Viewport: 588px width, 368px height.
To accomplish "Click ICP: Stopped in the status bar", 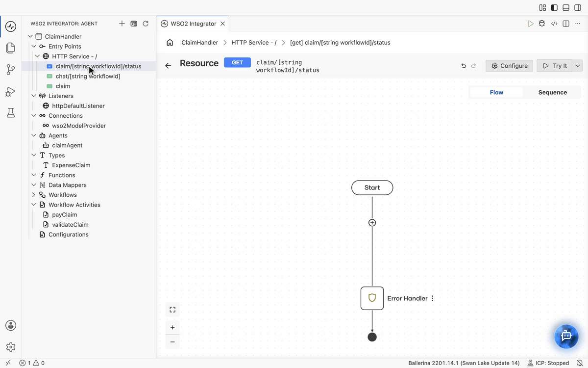I will [x=548, y=363].
